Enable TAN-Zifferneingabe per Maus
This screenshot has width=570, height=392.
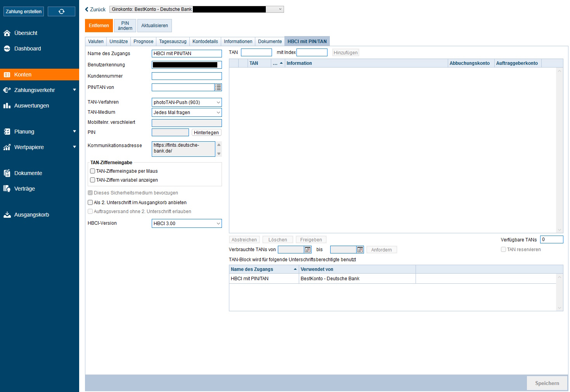pyautogui.click(x=93, y=171)
